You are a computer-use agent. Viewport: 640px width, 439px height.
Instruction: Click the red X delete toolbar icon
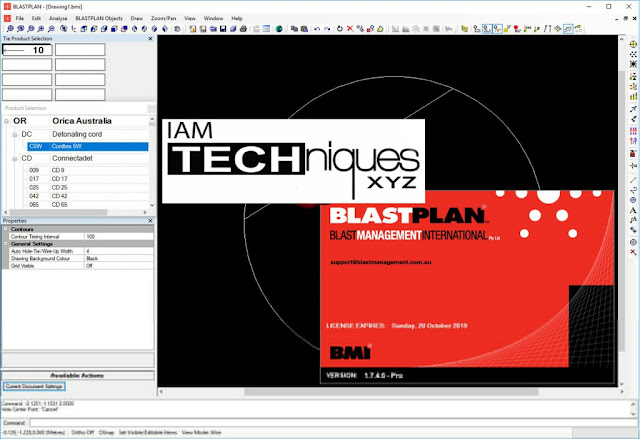click(x=350, y=29)
